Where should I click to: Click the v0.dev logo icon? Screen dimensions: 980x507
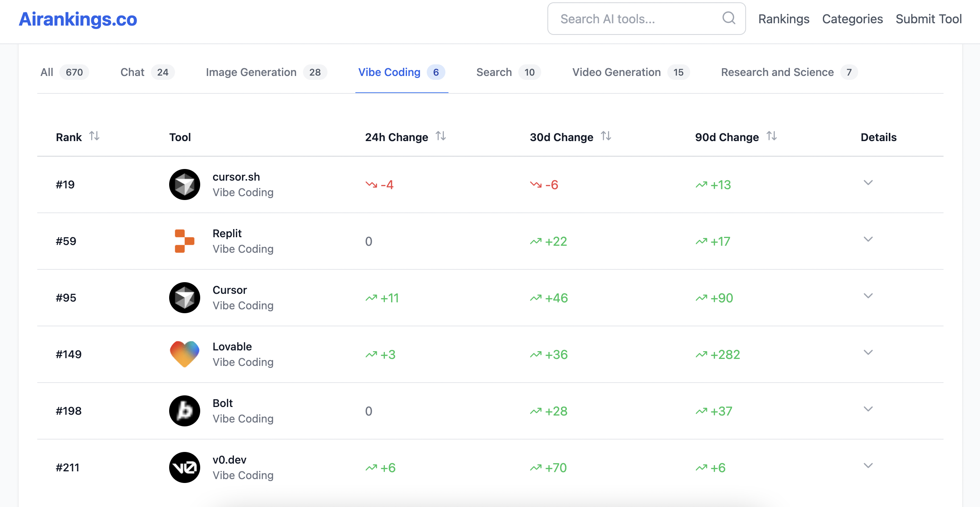184,467
